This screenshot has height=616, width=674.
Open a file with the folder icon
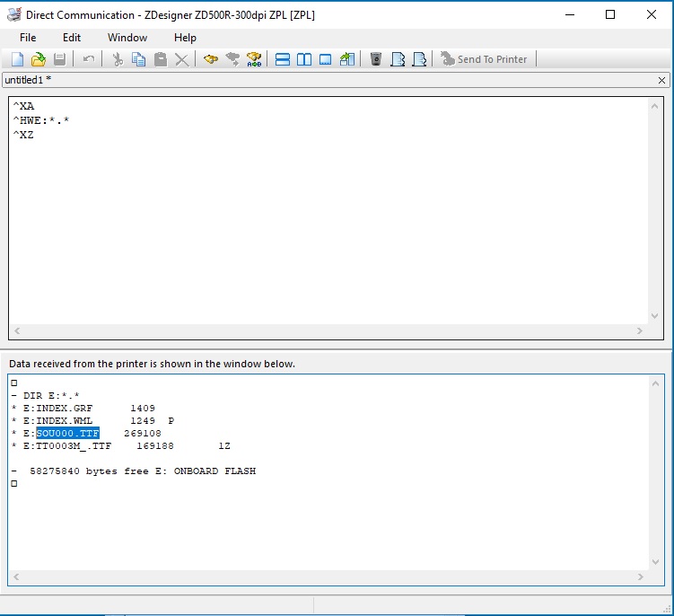39,59
